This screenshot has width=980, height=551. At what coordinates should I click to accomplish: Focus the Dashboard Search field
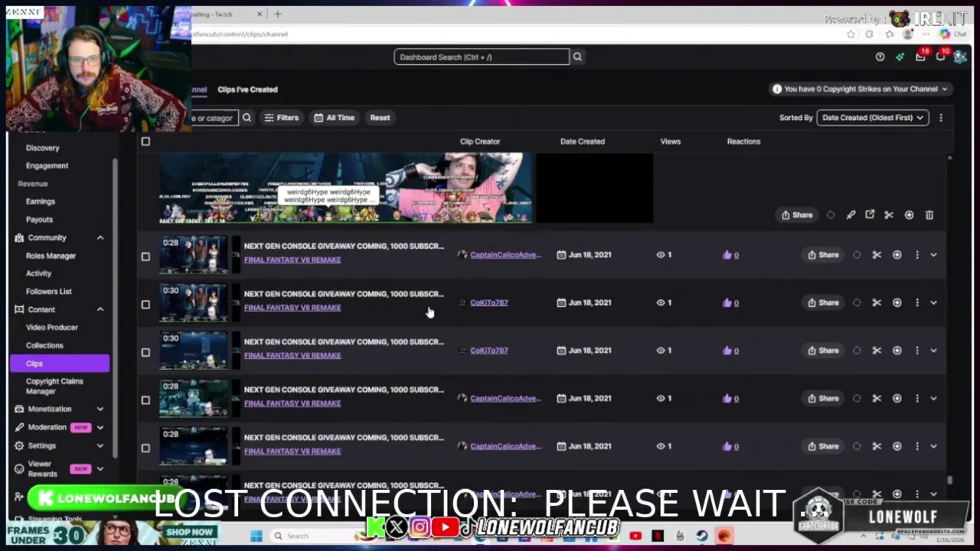482,57
